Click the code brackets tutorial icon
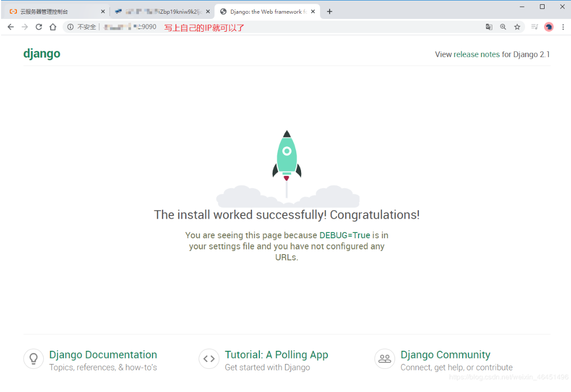571x392 pixels. 209,359
